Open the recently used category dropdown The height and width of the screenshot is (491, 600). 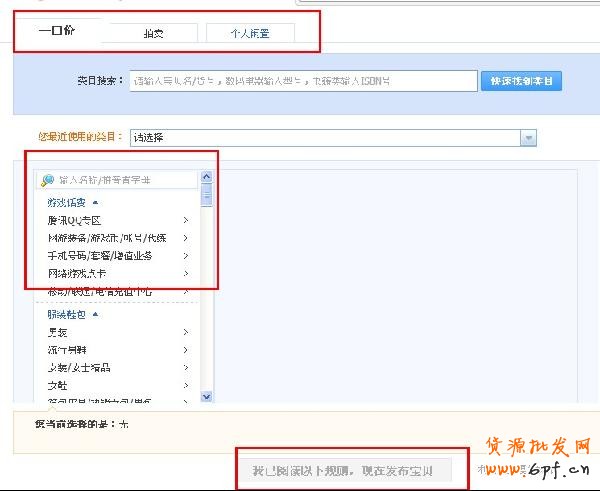pos(528,138)
